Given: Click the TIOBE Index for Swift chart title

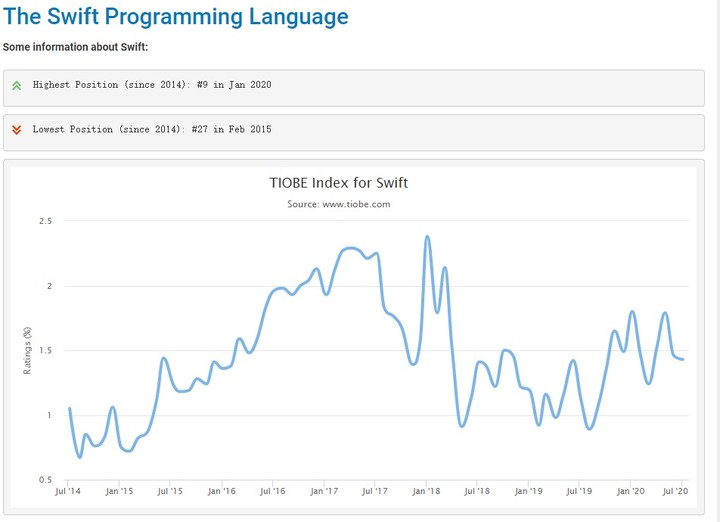Looking at the screenshot, I should (338, 183).
